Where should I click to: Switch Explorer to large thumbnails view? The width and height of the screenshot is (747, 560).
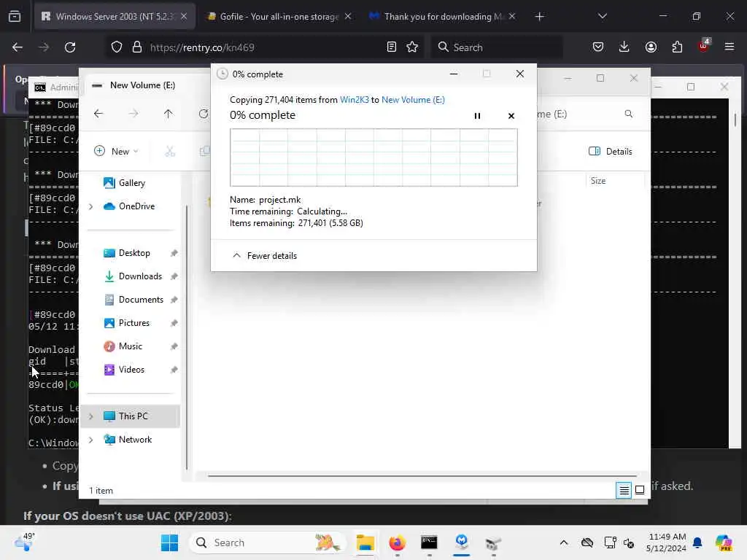tap(640, 490)
